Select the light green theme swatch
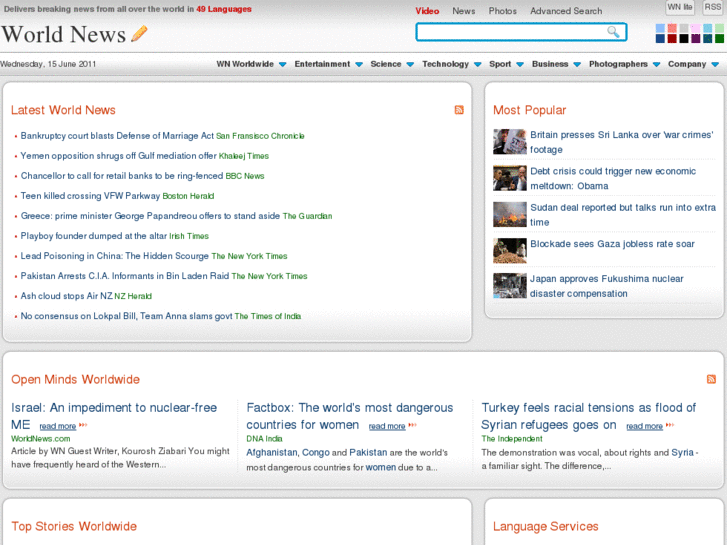 pos(719,28)
